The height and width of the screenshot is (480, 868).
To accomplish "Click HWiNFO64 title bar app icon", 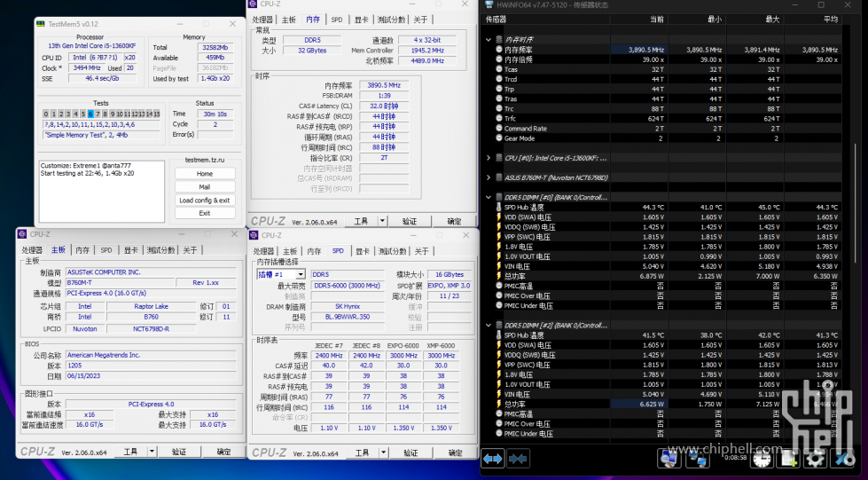I will [489, 5].
